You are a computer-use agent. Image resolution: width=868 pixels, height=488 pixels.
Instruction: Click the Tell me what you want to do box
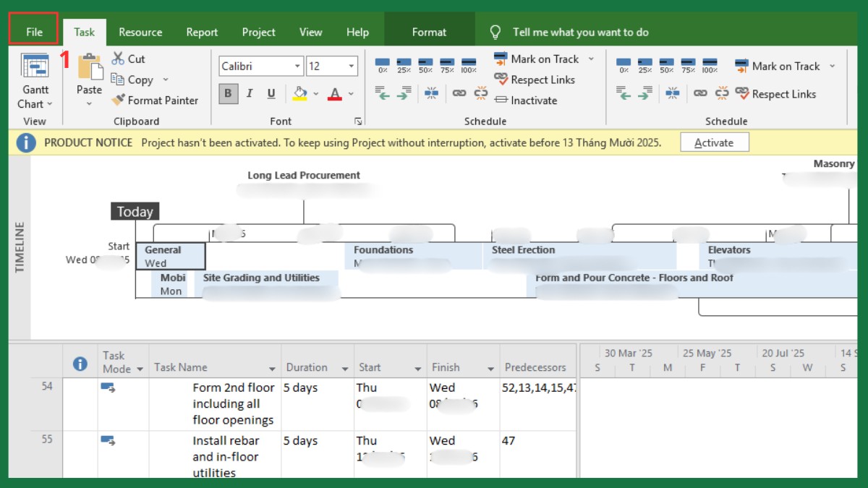click(580, 32)
